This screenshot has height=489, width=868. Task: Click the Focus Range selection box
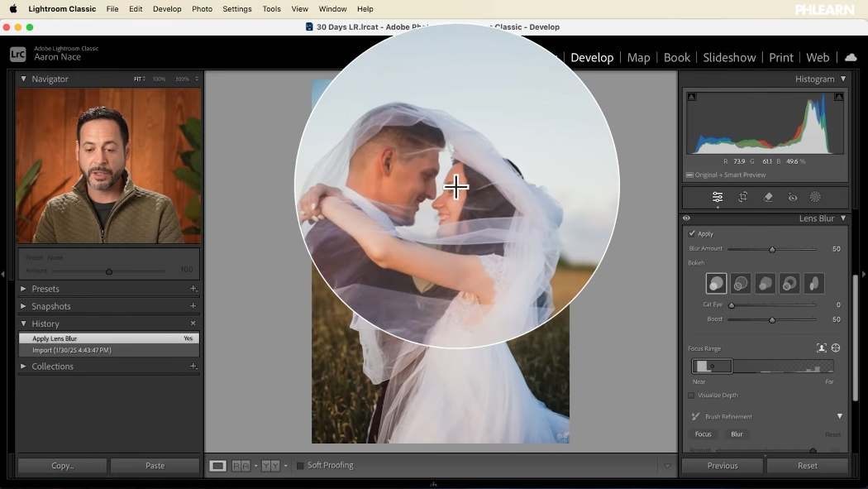[x=712, y=366]
